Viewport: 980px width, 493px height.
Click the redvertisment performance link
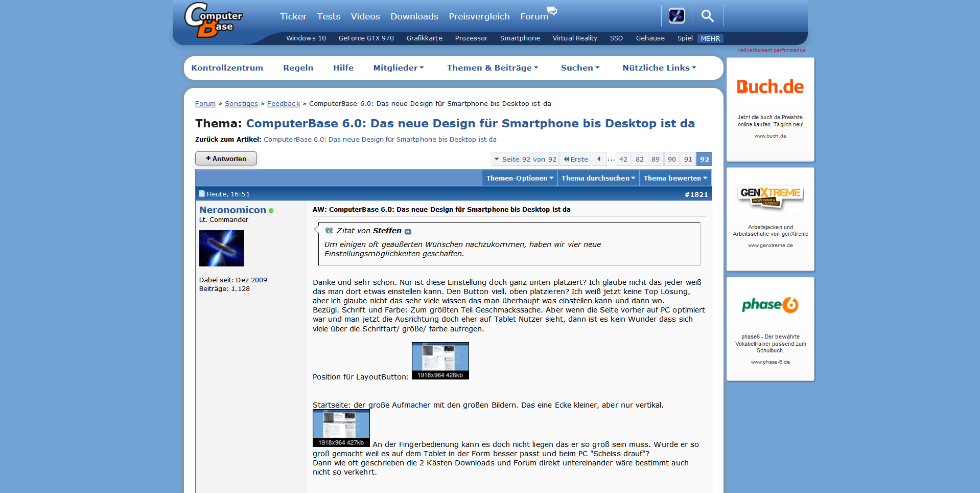[x=772, y=50]
